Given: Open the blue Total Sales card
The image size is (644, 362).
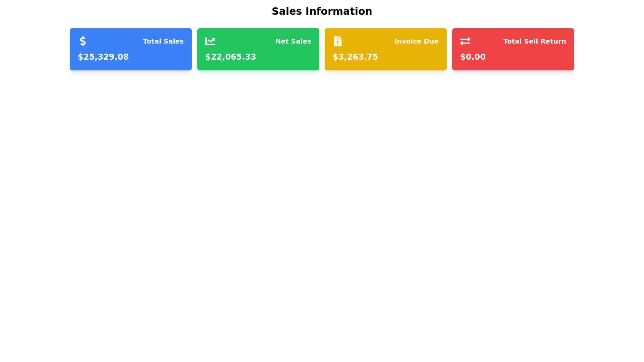Looking at the screenshot, I should pos(130,49).
